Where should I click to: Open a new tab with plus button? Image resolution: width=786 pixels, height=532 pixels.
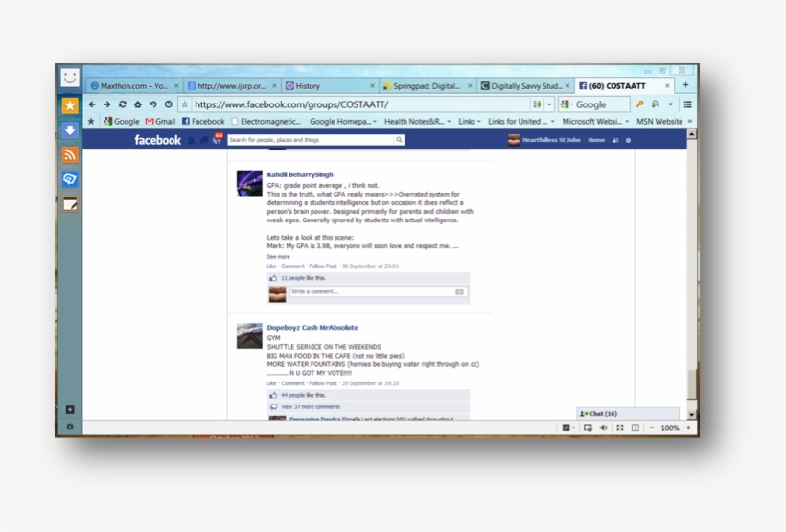pyautogui.click(x=685, y=85)
